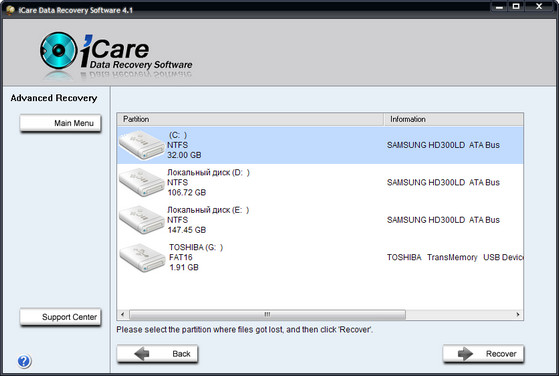Open the Support Center

pos(60,317)
